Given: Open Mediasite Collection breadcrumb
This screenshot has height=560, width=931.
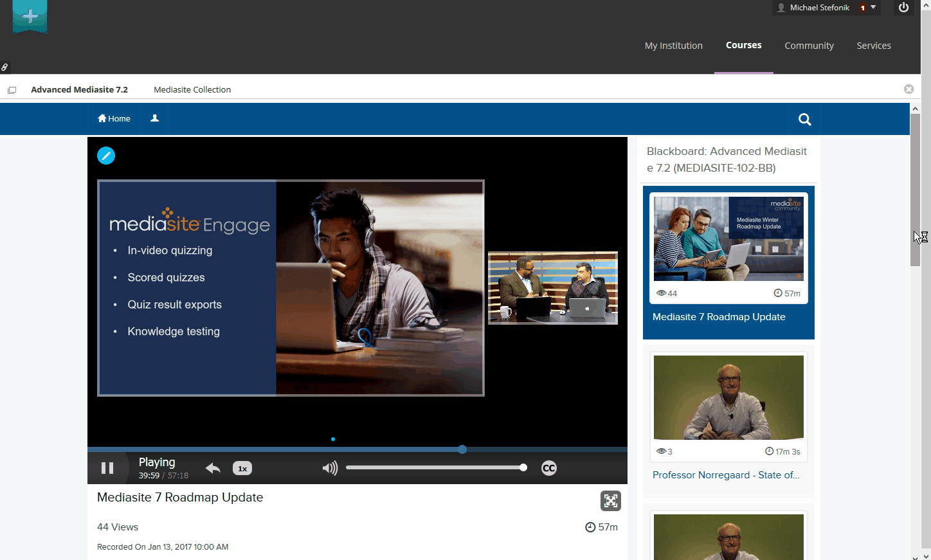Looking at the screenshot, I should tap(192, 89).
